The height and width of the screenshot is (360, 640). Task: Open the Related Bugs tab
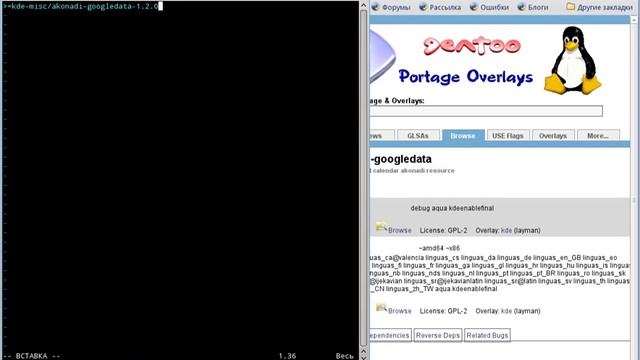(487, 335)
